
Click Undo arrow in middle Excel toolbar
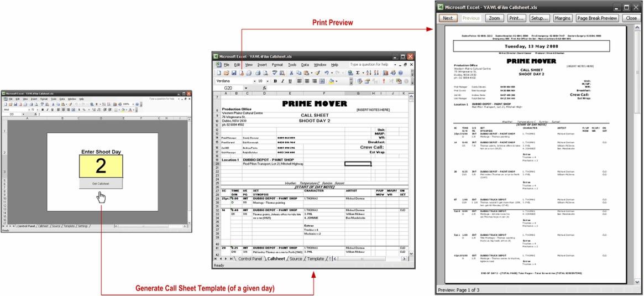coord(326,73)
